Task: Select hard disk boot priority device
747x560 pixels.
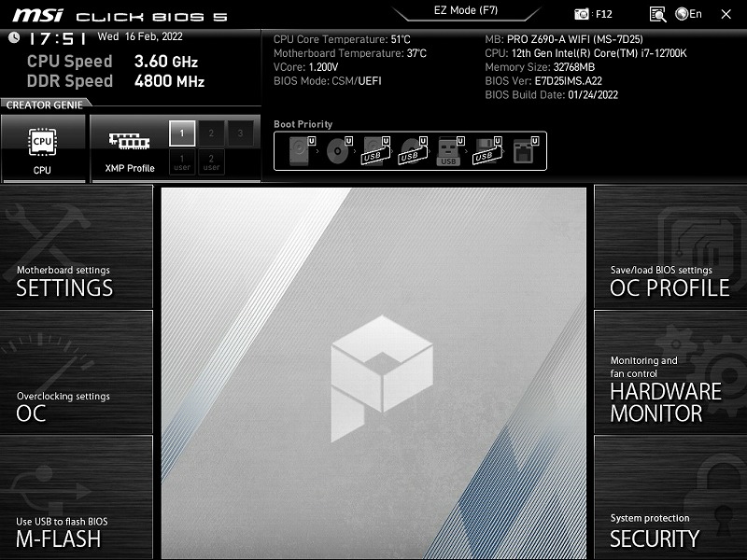Action: pyautogui.click(x=302, y=151)
